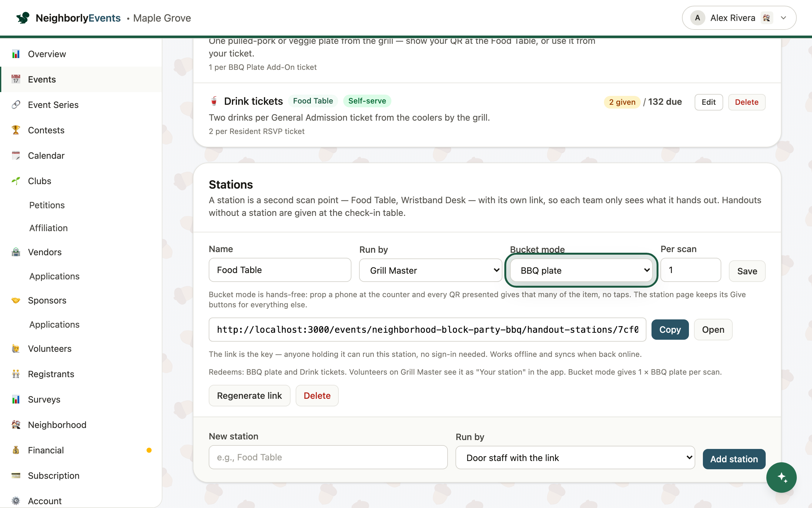Click the Account gear icon
The width and height of the screenshot is (812, 508).
[x=16, y=501]
